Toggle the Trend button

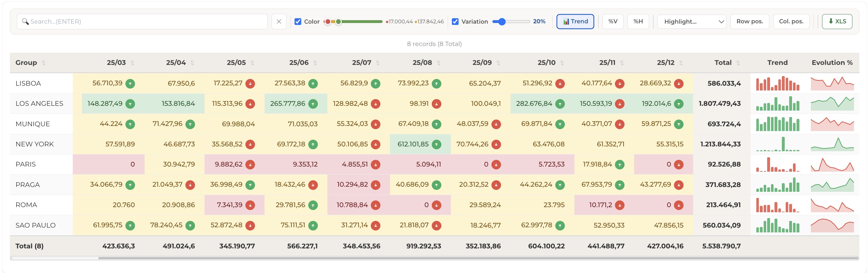click(x=575, y=22)
